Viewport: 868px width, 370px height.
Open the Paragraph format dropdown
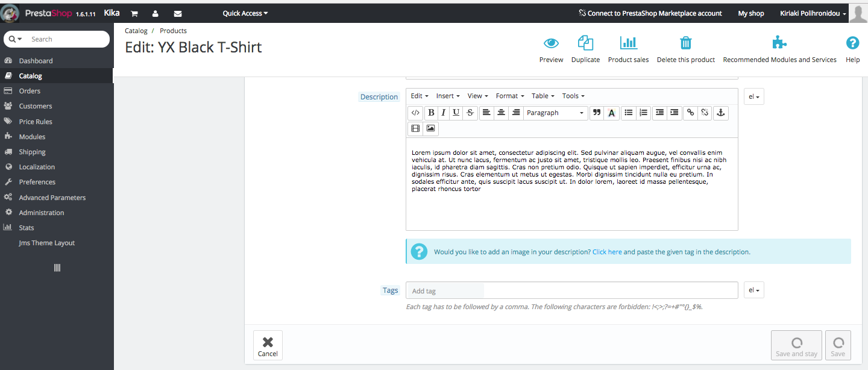[556, 113]
